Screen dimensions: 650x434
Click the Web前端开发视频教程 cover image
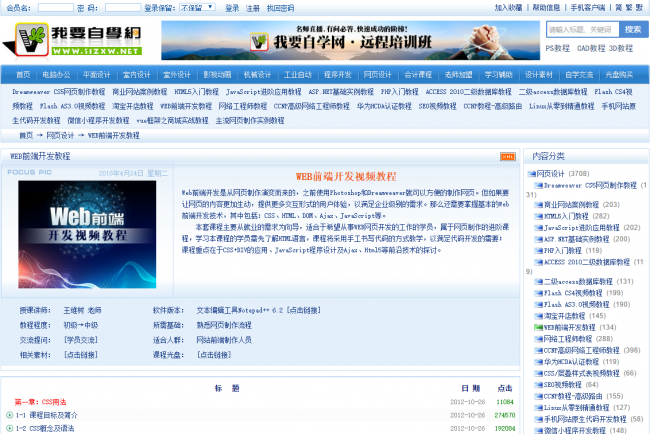point(87,234)
